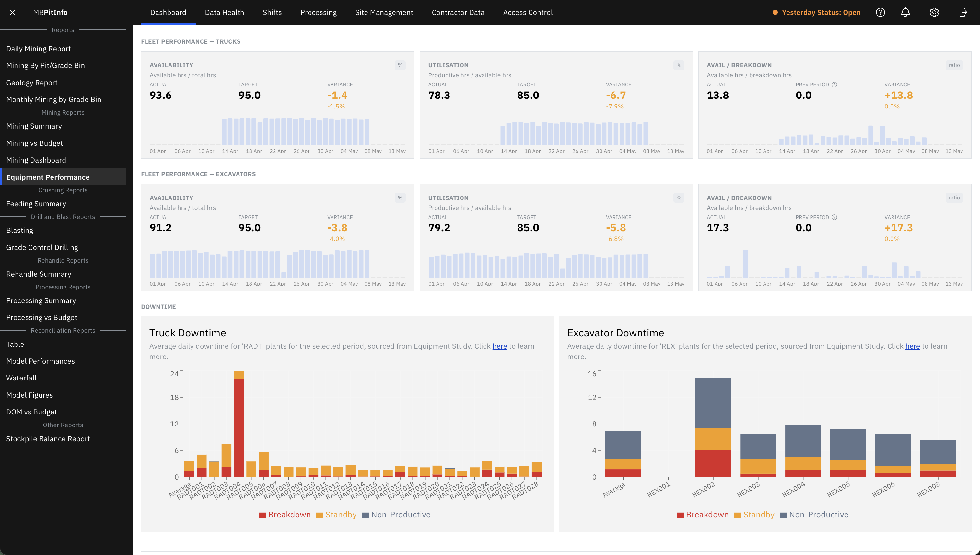Click Excavators Availability actual value 91.2
Screen dimensions: 980x555
161,228
